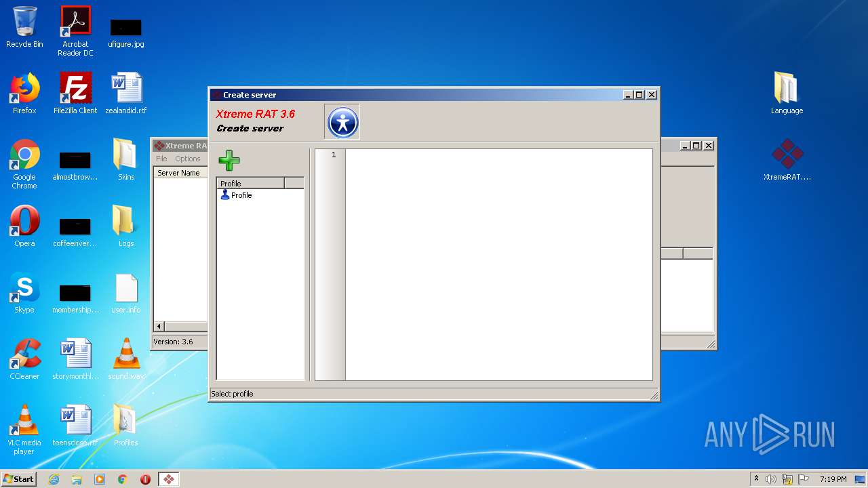This screenshot has height=488, width=868.
Task: Open media player taskbar icon
Action: coord(100,479)
